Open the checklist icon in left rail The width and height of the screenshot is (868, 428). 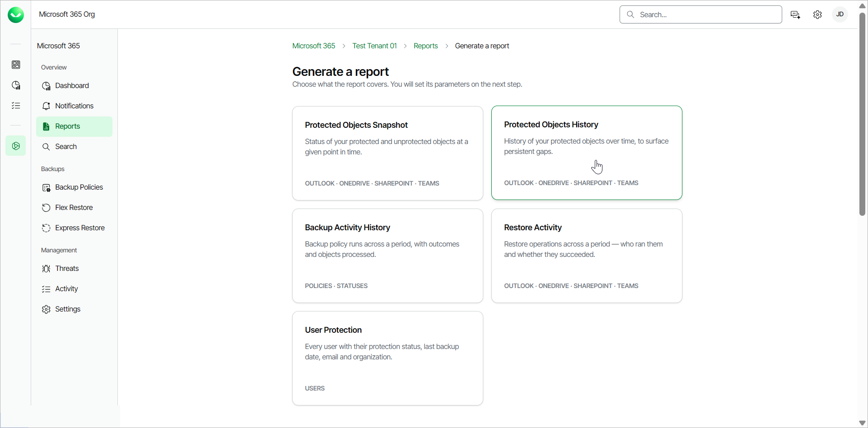click(x=16, y=106)
